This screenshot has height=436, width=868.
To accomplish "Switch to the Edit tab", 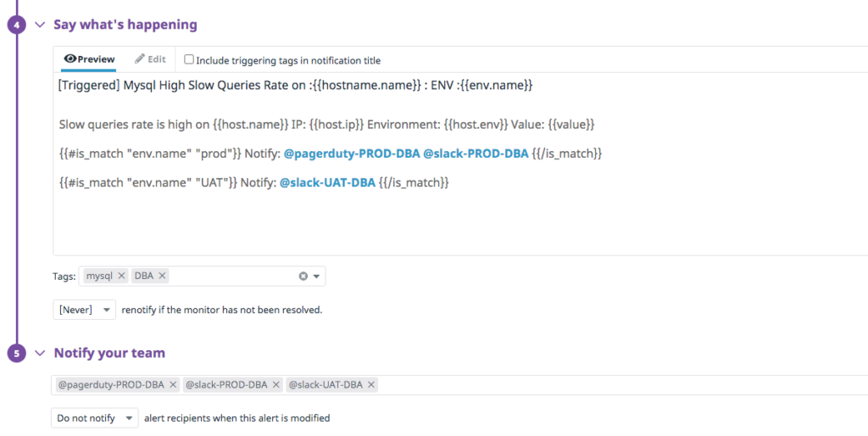I will 150,59.
